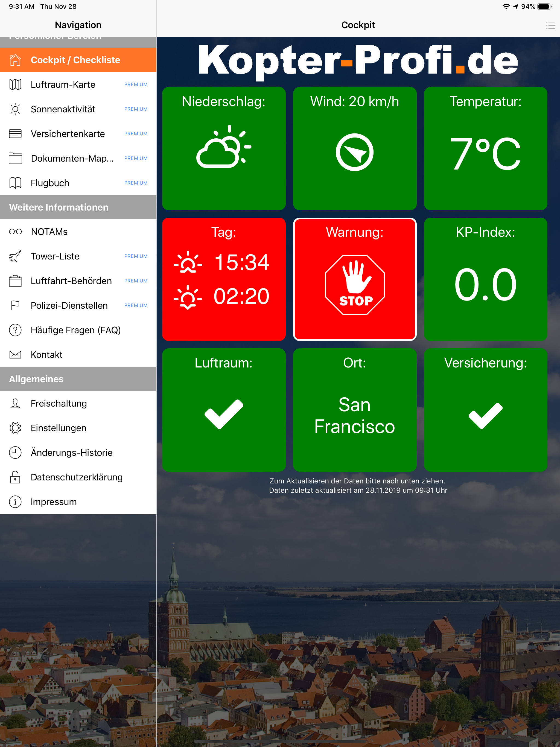The width and height of the screenshot is (560, 747).
Task: Open the Flugbuch entry
Action: coord(78,183)
